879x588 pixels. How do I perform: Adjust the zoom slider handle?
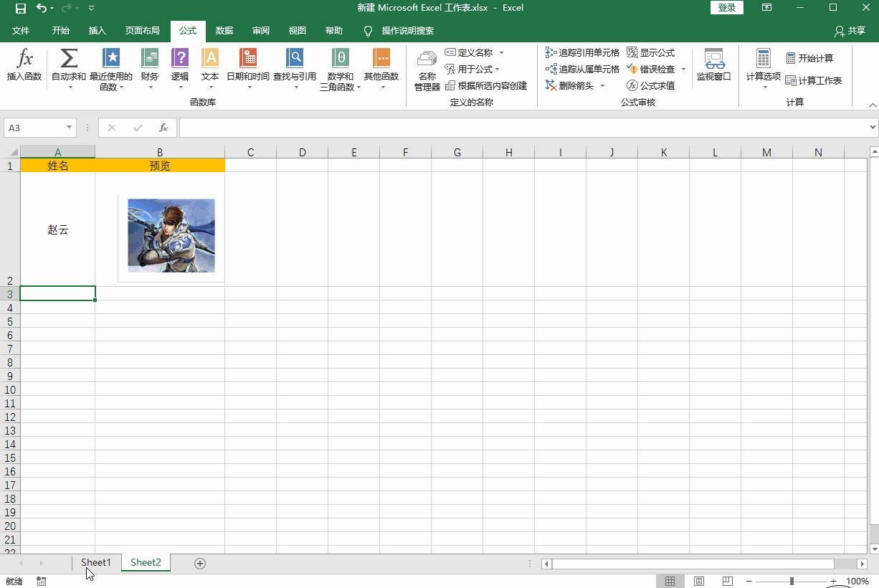tap(792, 581)
